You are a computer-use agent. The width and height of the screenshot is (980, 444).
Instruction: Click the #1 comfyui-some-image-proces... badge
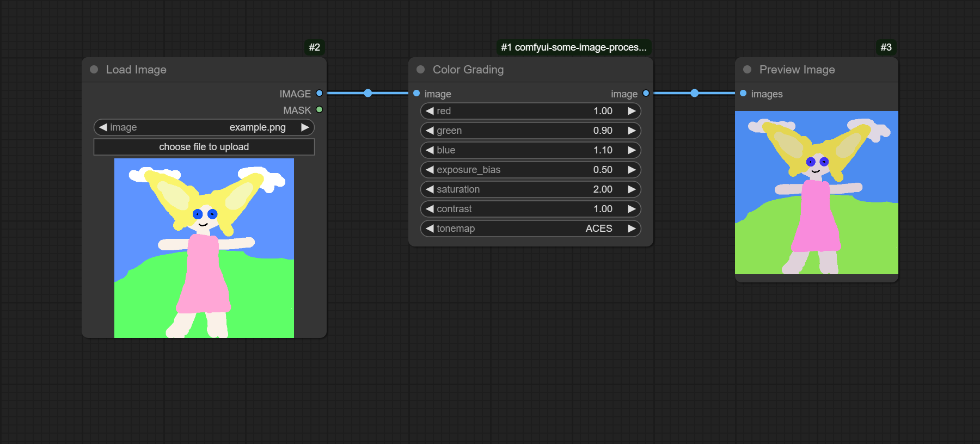[x=574, y=47]
